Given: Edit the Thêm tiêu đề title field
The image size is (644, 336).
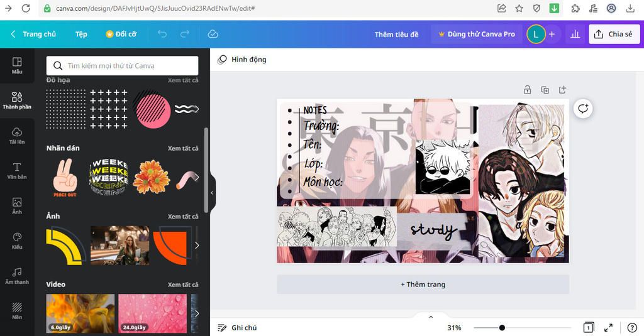Looking at the screenshot, I should (x=396, y=35).
